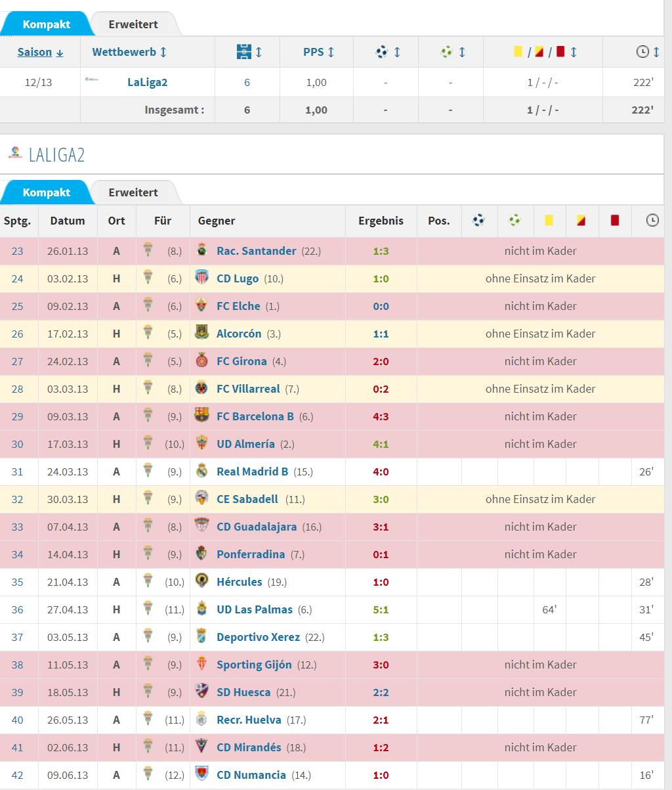This screenshot has height=790, width=672.
Task: Click Ponferradina crest icon
Action: click(x=202, y=554)
